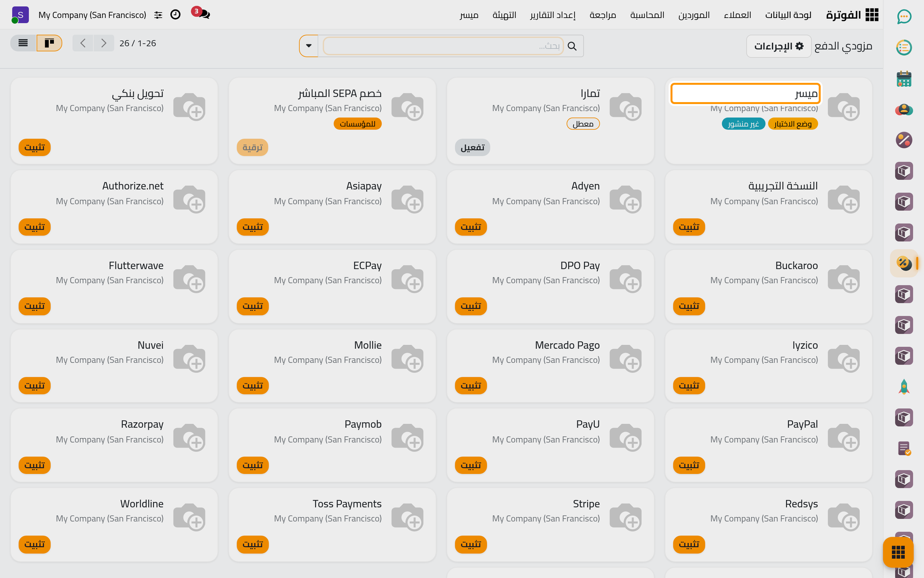Open the contacts people sidebar app
The height and width of the screenshot is (578, 924).
coord(904,109)
